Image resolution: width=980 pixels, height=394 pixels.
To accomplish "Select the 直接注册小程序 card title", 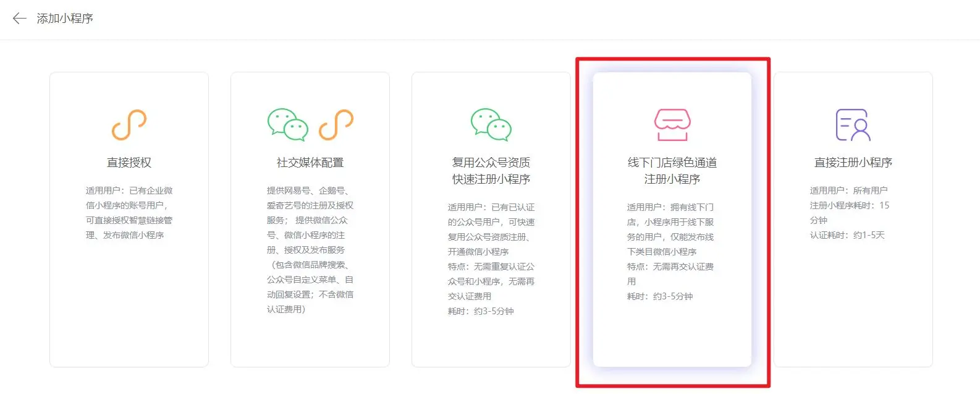I will pyautogui.click(x=853, y=163).
